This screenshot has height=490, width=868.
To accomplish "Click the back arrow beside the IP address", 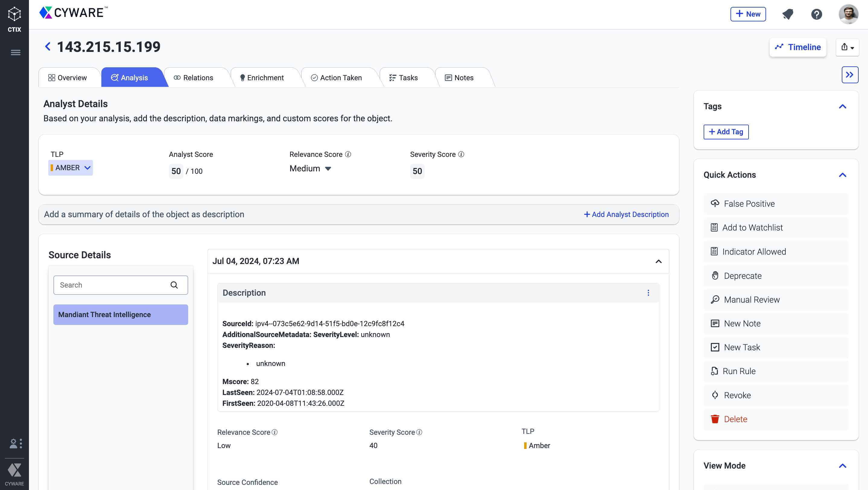I will pyautogui.click(x=48, y=46).
